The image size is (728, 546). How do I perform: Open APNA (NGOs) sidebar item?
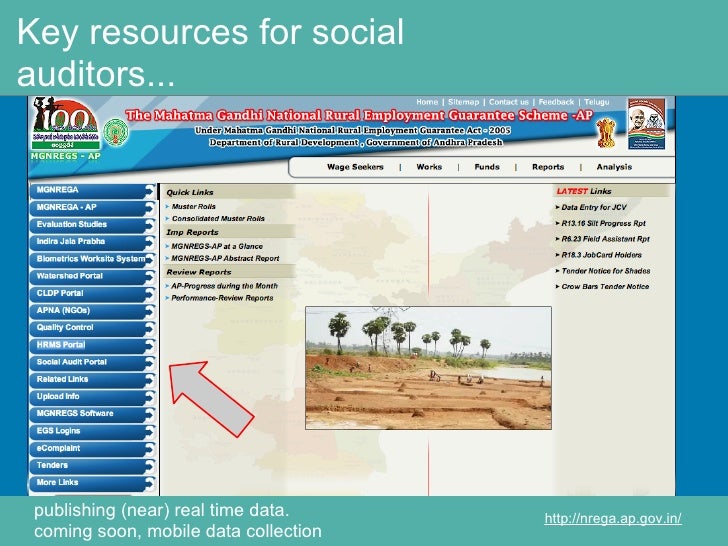92,311
